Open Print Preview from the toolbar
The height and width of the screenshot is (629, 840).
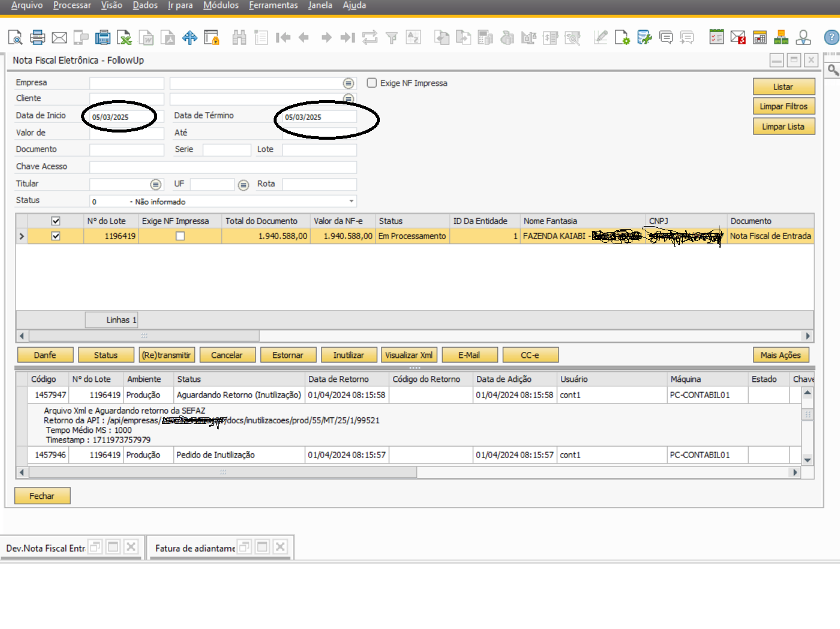15,38
